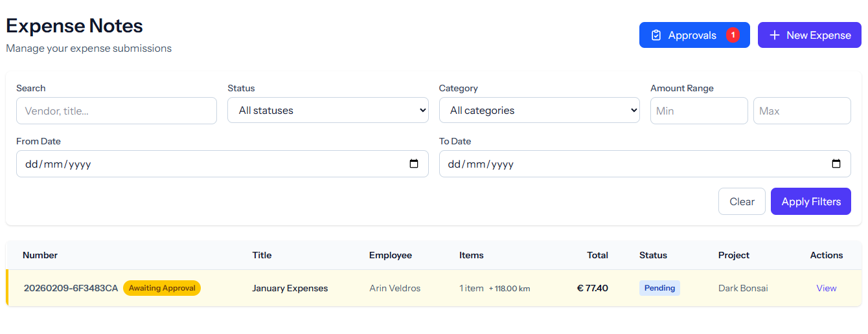868x334 pixels.
Task: Focus the Max amount field
Action: (x=801, y=111)
